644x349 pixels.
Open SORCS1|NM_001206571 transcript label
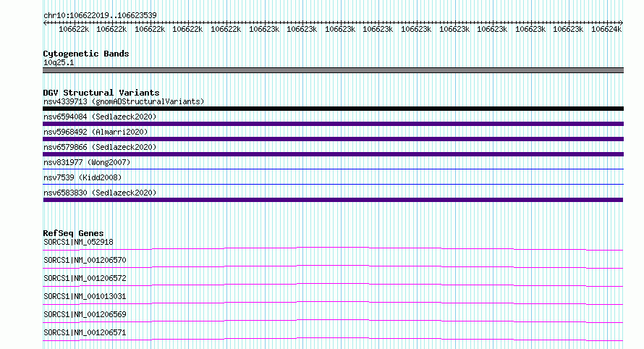tap(85, 332)
